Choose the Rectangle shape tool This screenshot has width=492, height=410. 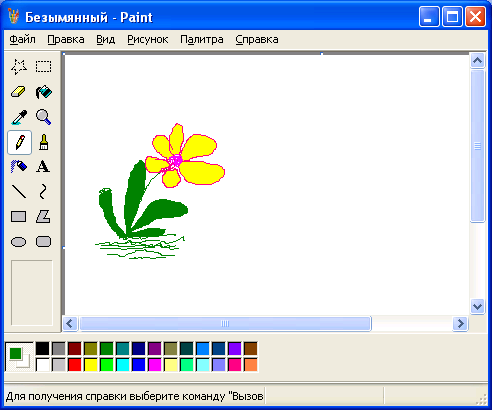[19, 217]
